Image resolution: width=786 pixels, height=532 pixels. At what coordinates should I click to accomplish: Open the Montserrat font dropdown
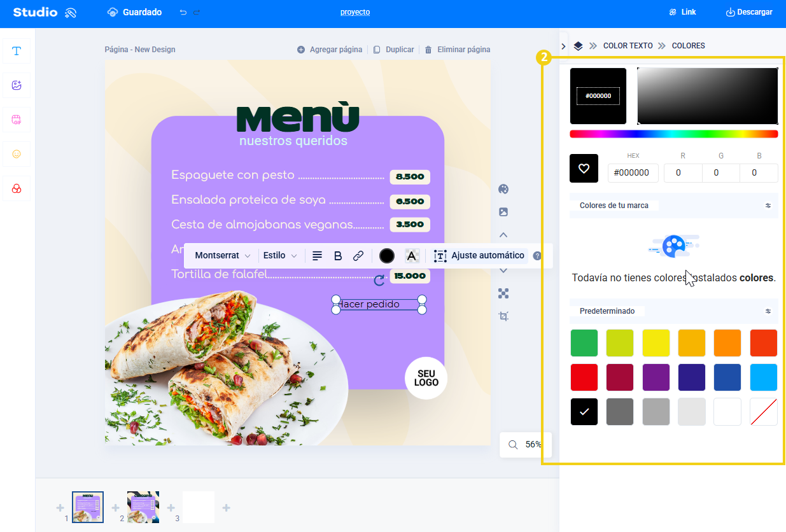(x=223, y=256)
